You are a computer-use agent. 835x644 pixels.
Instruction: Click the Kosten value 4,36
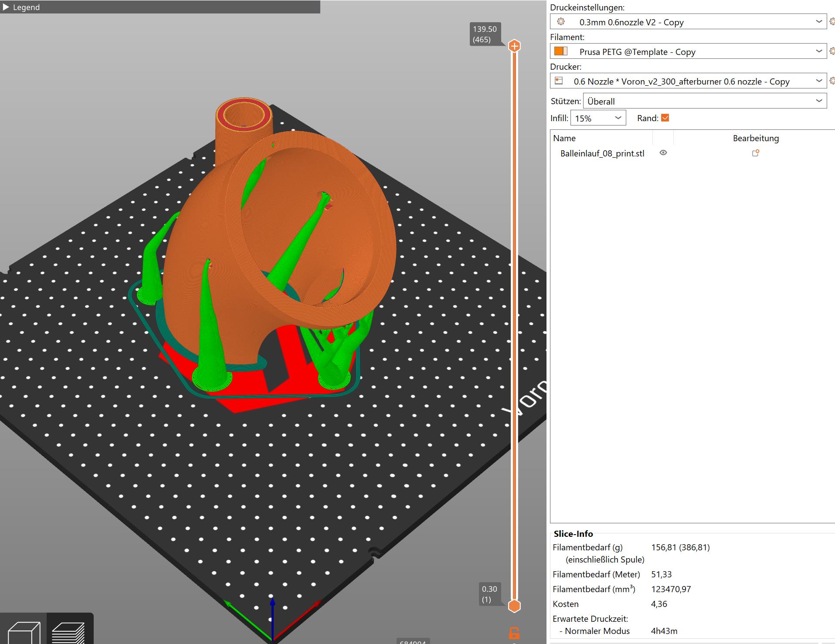[659, 604]
